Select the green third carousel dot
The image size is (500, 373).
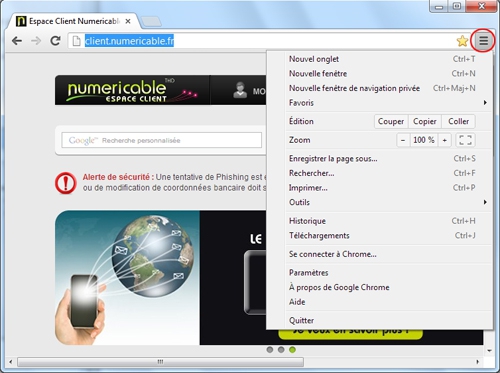(x=292, y=350)
